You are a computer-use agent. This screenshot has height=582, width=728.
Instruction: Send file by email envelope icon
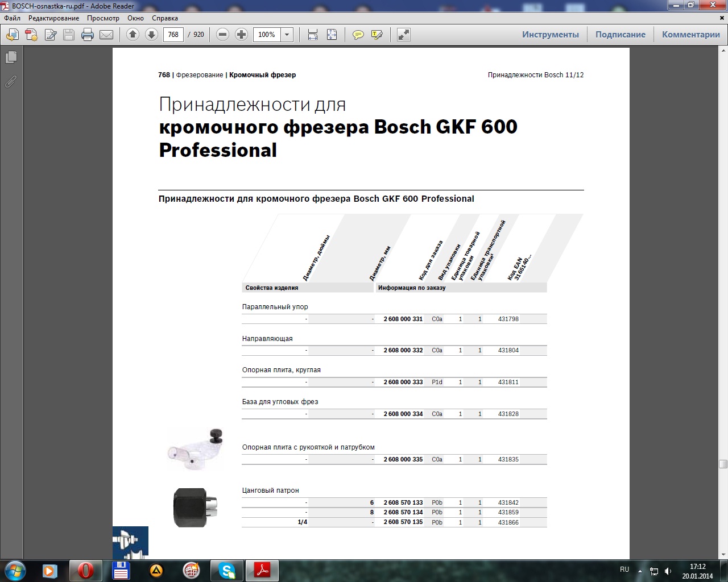[x=106, y=35]
